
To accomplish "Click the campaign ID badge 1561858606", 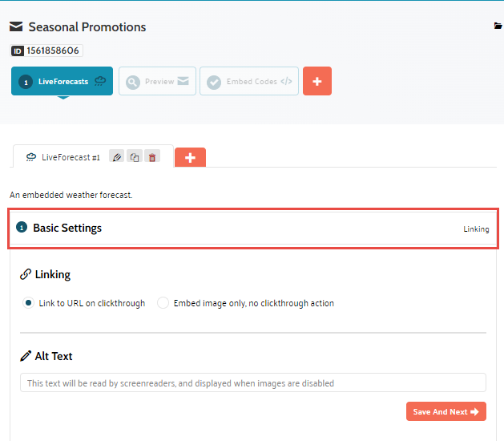I will tap(46, 51).
